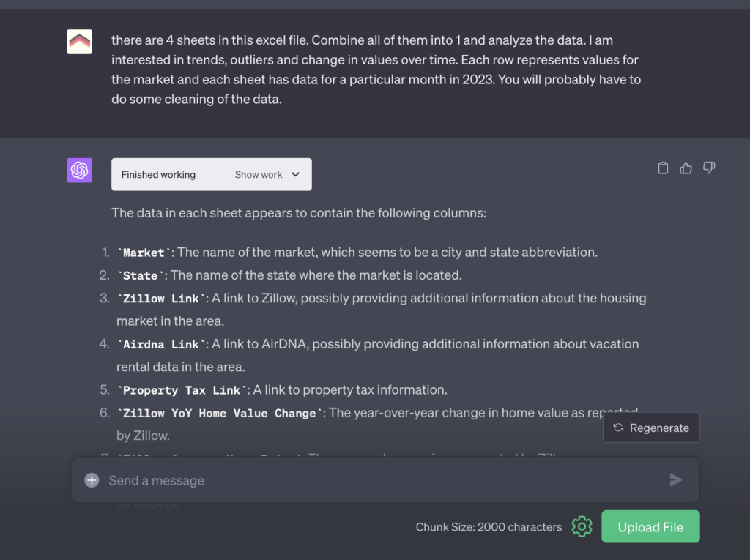Click the `Property Tax Link` column name
Image resolution: width=750 pixels, height=560 pixels.
[x=182, y=390]
